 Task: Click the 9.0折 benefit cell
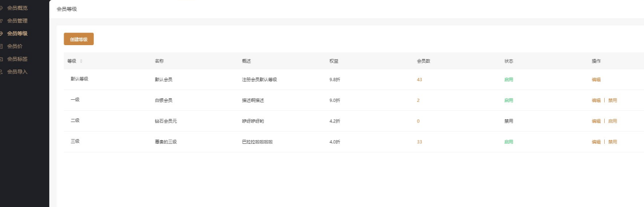pos(335,100)
